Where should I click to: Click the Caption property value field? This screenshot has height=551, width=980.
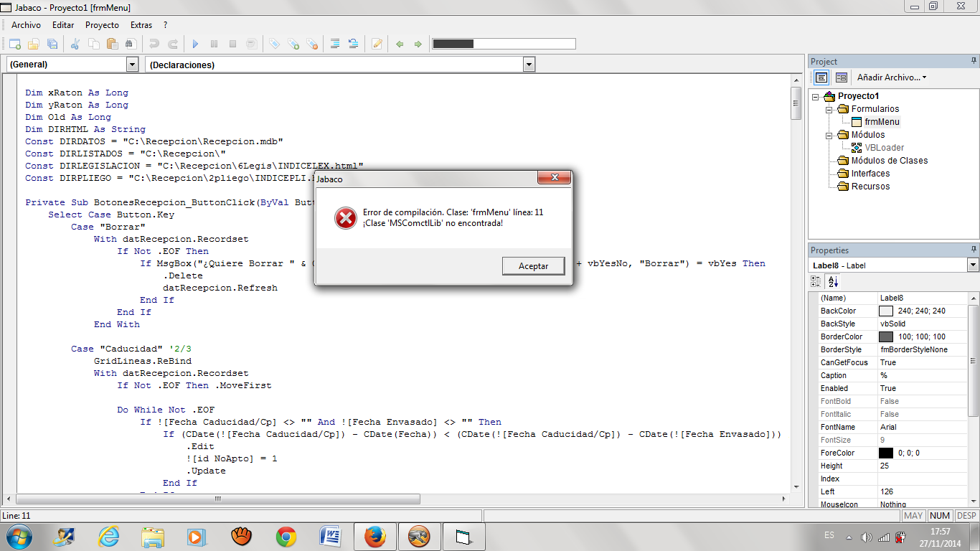click(923, 375)
